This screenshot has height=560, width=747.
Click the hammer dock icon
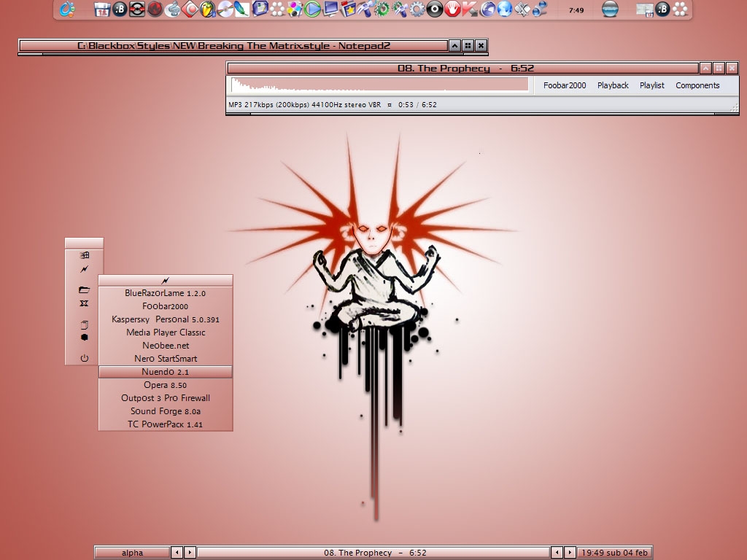tap(365, 9)
